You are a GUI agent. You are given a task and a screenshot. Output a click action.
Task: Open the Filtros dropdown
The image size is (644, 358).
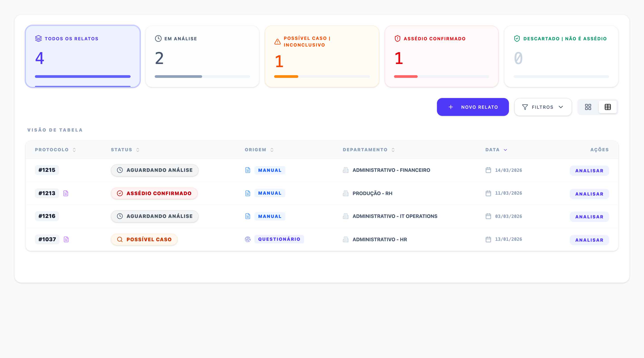coord(543,107)
